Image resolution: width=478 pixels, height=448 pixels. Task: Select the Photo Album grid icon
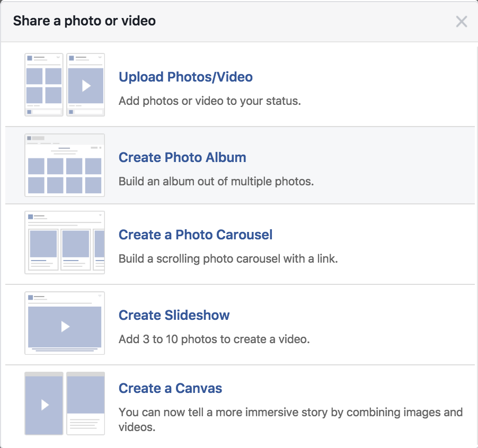pyautogui.click(x=65, y=165)
